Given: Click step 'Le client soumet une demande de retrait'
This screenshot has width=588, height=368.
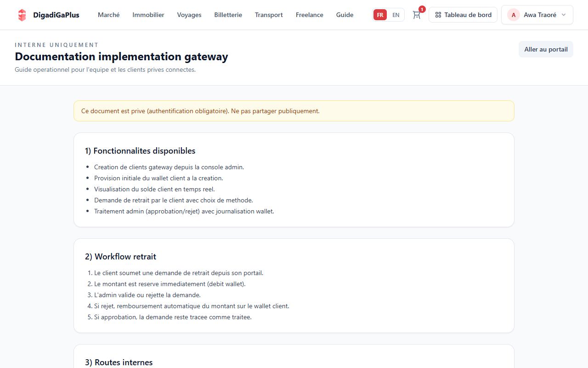Looking at the screenshot, I should tap(179, 273).
